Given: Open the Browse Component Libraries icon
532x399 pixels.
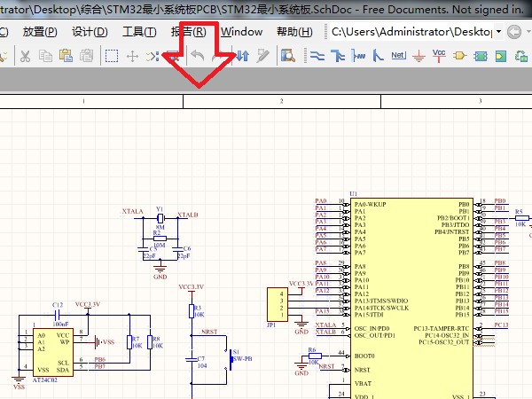Looking at the screenshot, I should tap(287, 56).
